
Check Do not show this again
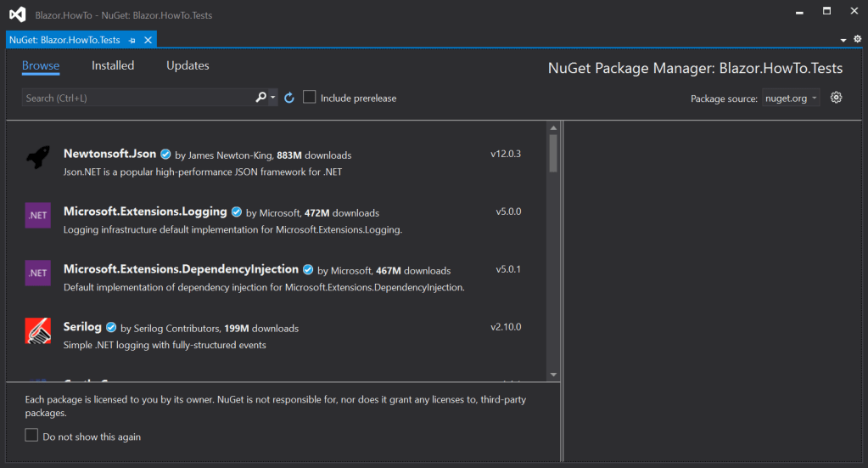point(31,436)
